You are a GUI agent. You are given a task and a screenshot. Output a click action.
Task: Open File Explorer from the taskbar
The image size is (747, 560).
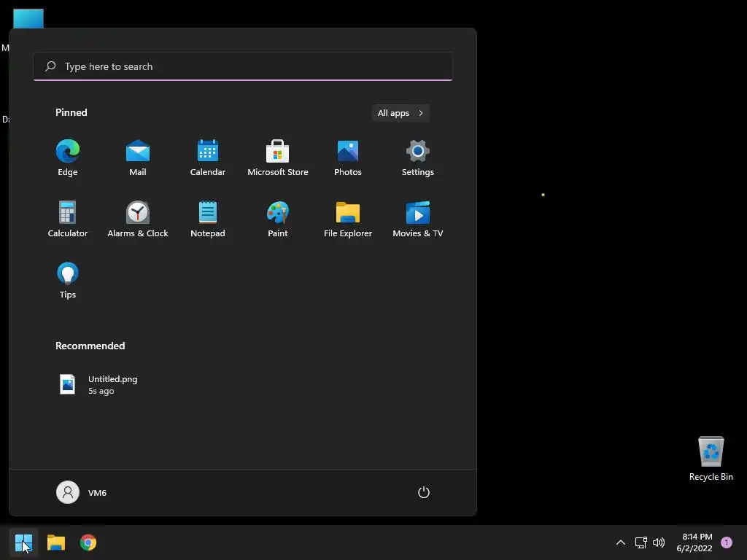(55, 542)
